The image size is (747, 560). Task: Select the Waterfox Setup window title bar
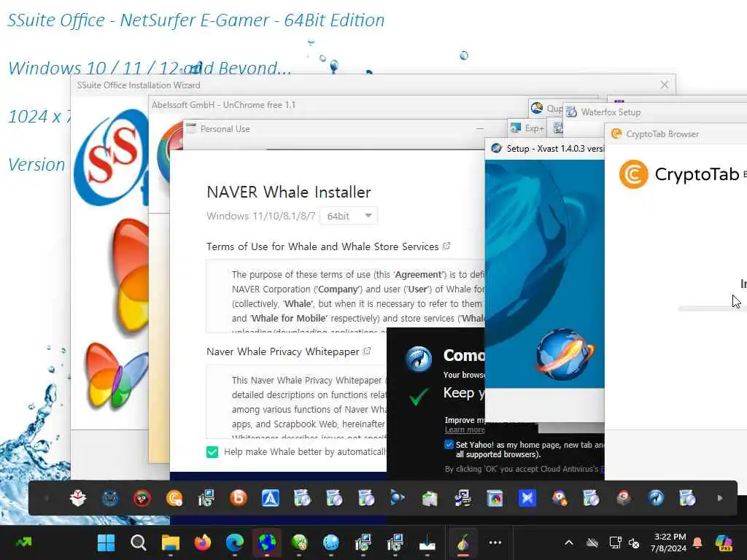click(655, 112)
